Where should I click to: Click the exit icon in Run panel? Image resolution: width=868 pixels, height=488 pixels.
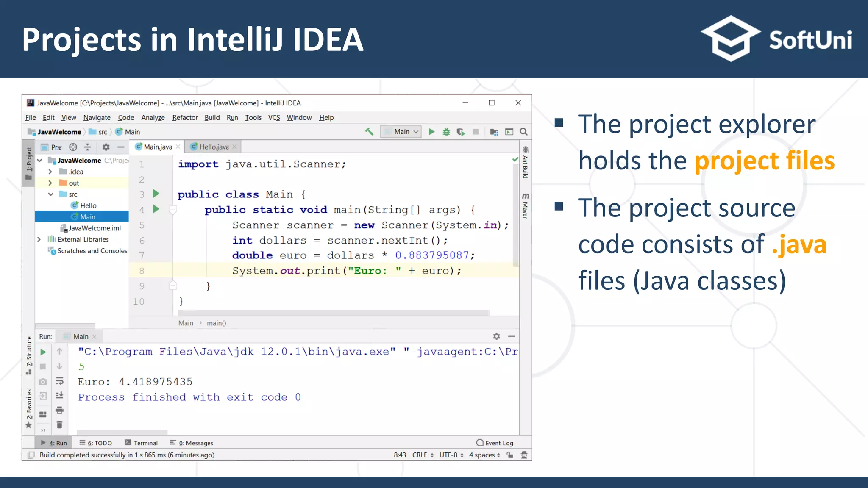43,396
